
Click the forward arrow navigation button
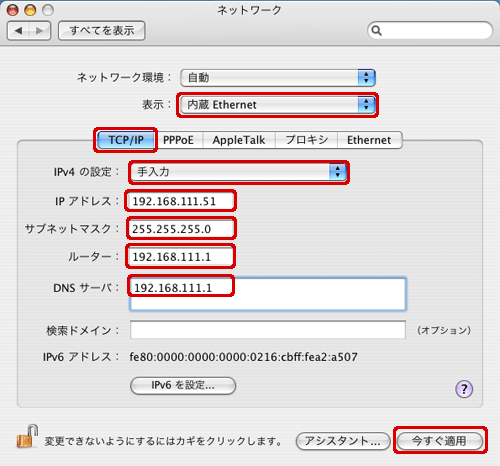click(40, 31)
